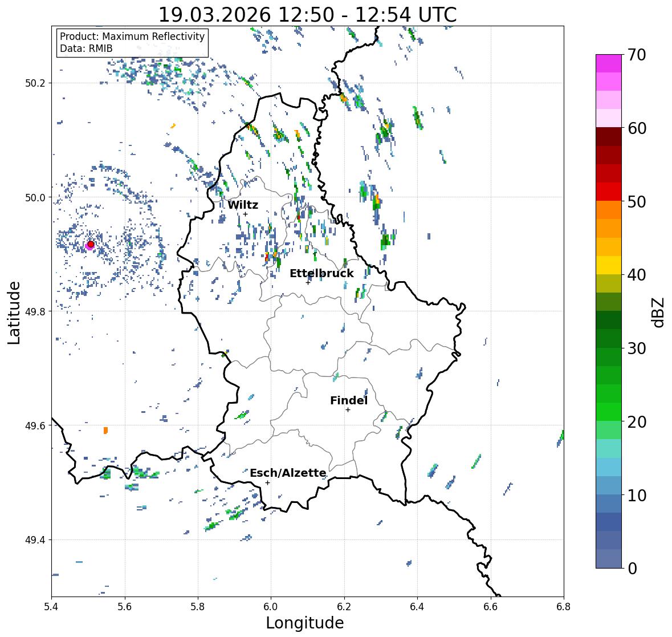
Task: Click the 30 tick on the colorbar
Action: pyautogui.click(x=637, y=348)
